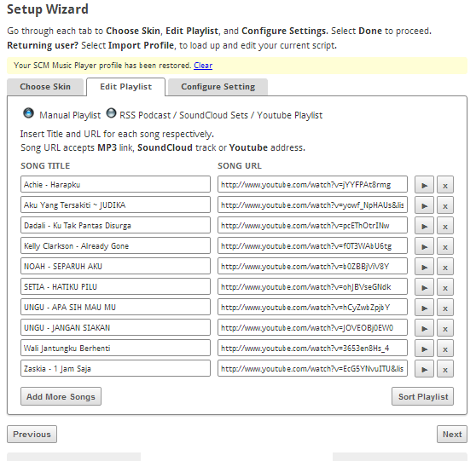
Task: Click the Add More Songs button
Action: point(61,396)
